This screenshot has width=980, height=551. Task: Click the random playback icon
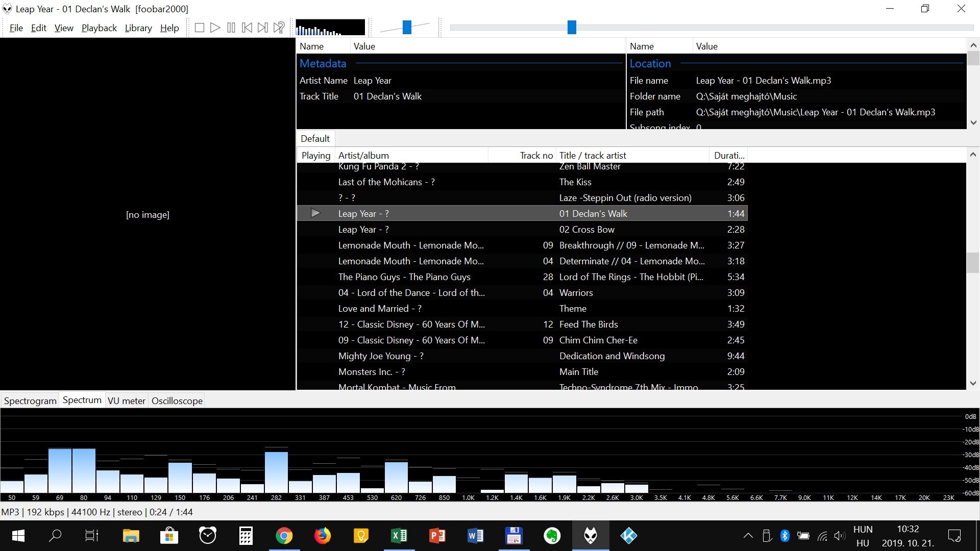279,28
